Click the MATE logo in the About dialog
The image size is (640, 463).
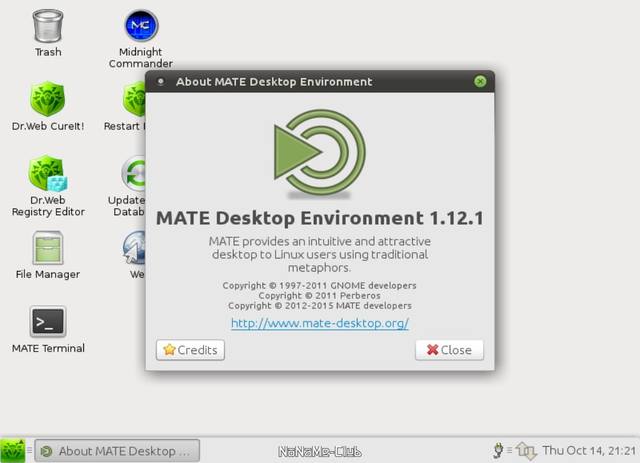click(x=320, y=153)
